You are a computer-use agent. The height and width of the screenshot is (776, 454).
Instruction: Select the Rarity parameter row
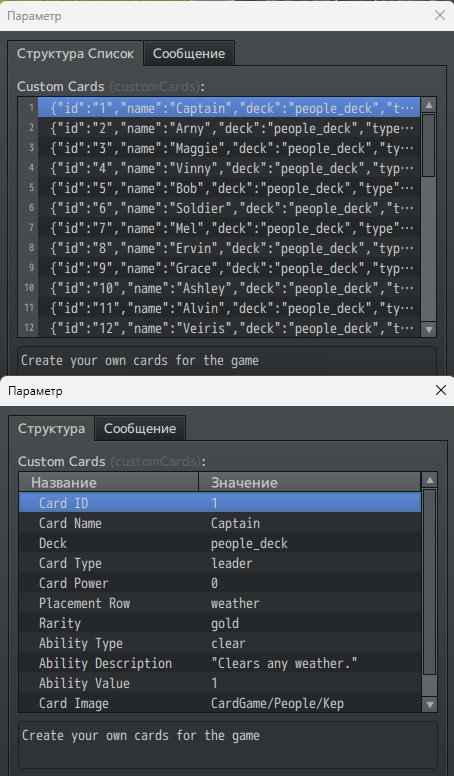tap(220, 623)
